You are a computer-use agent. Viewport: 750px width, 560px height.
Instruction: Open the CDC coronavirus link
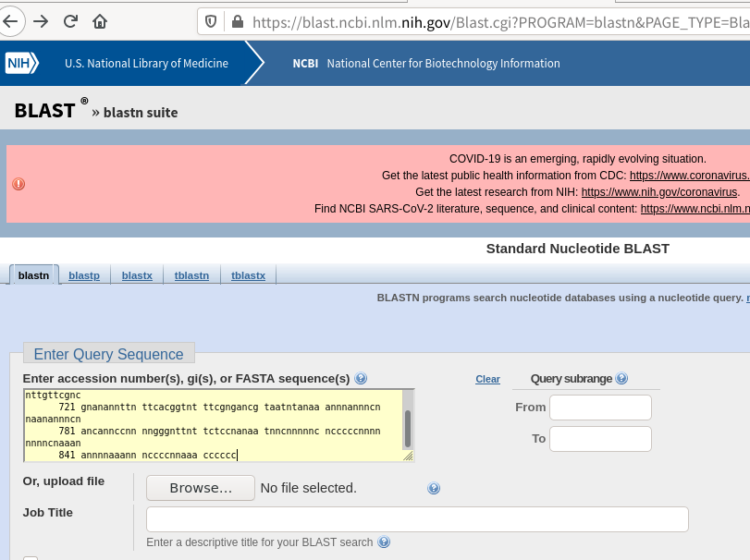(689, 176)
